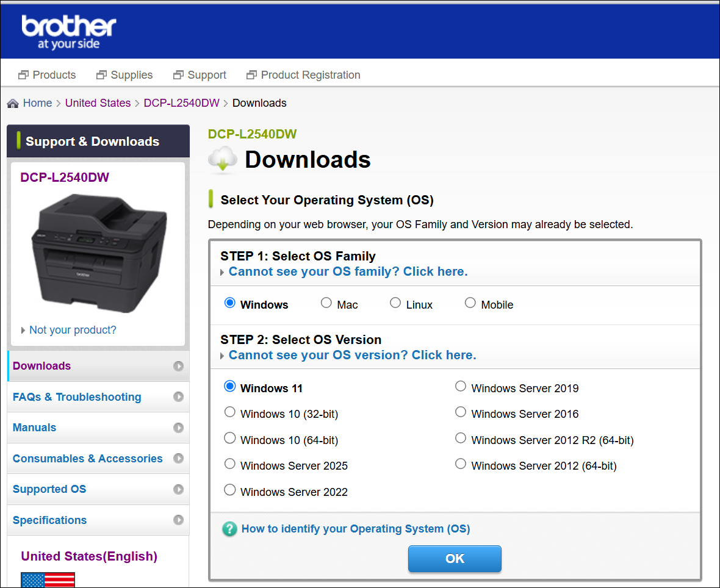Screen dimensions: 720x588
Task: Expand 'Cannot see your OS version?' link
Action: pyautogui.click(x=352, y=355)
